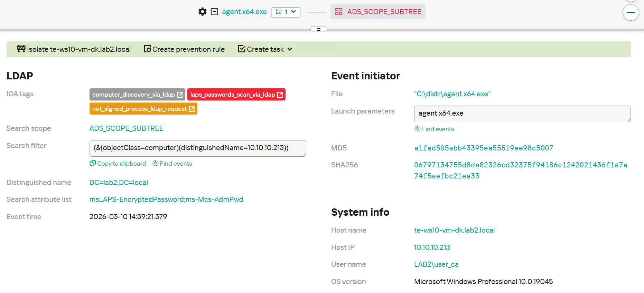Image resolution: width=644 pixels, height=293 pixels.
Task: Isolate host te-ws10-vm-dk.lab2.local
Action: click(74, 49)
